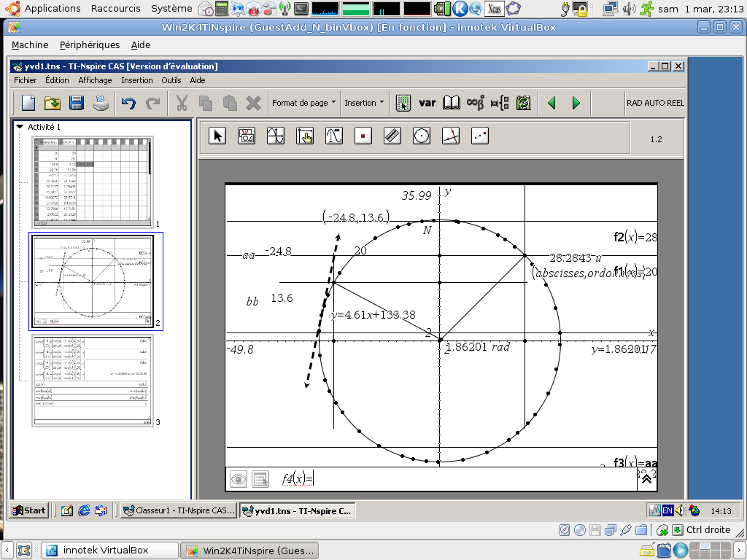Open the transformation dots tool
Screen dimensions: 747x560
coord(480,136)
